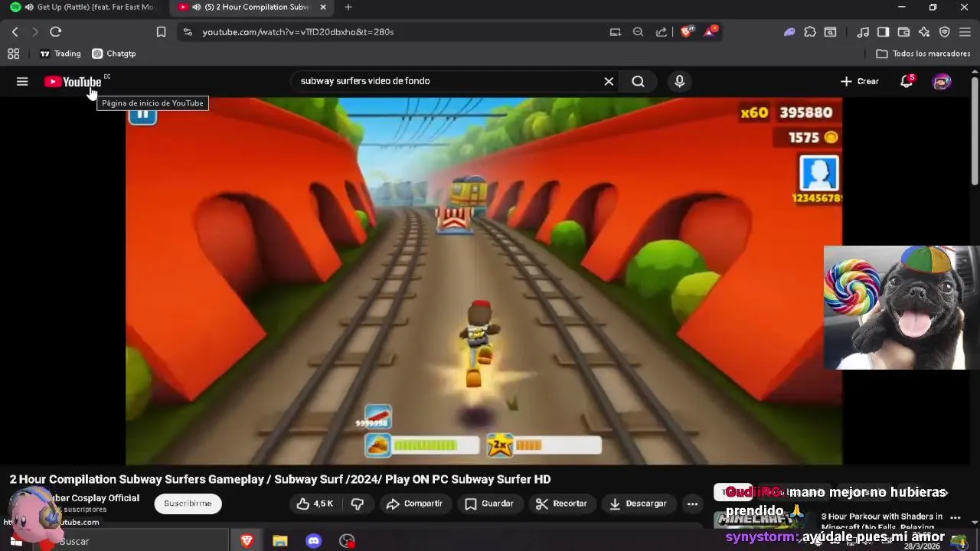Go back in browser history
The image size is (980, 551).
(15, 31)
